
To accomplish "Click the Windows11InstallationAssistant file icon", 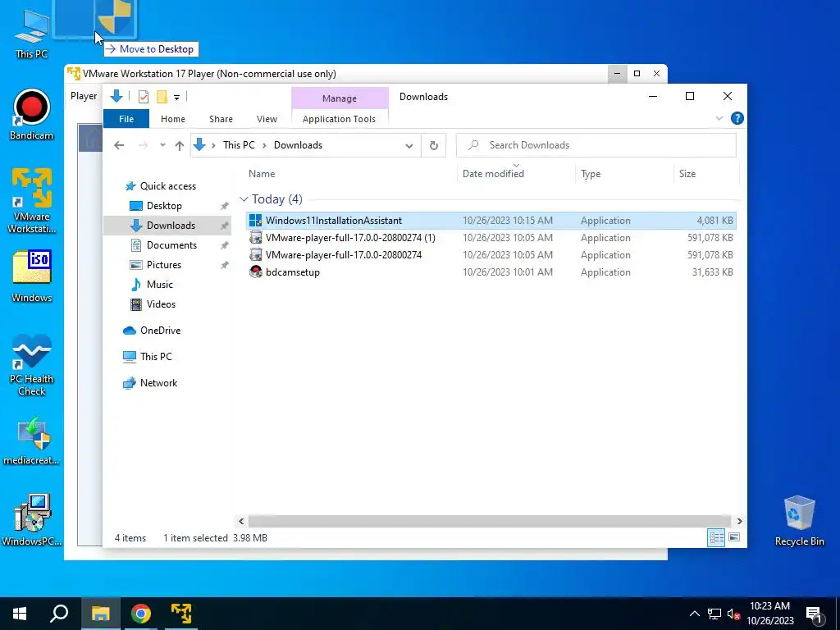I will [256, 221].
